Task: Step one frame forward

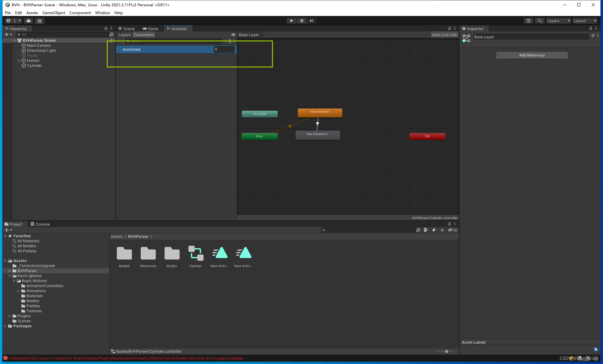Action: [311, 21]
